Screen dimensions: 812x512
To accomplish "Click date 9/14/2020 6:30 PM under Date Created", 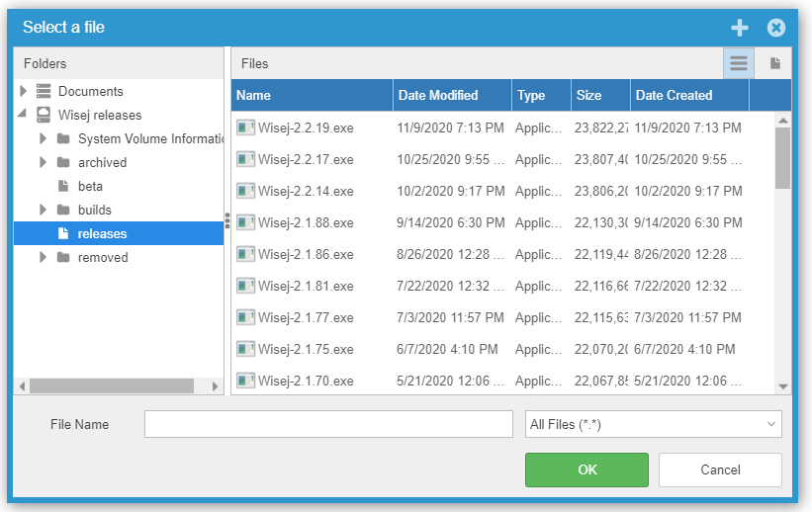I will (x=687, y=222).
